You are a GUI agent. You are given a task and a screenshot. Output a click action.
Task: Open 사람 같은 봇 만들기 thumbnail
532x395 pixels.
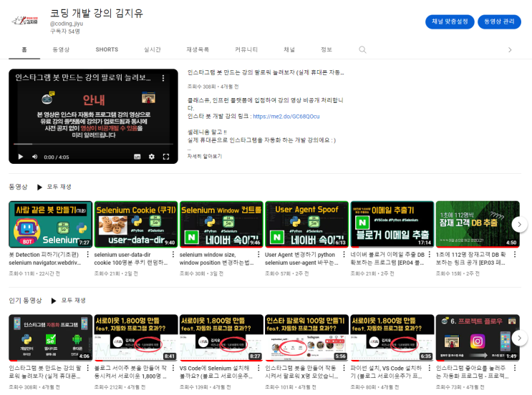coord(51,224)
